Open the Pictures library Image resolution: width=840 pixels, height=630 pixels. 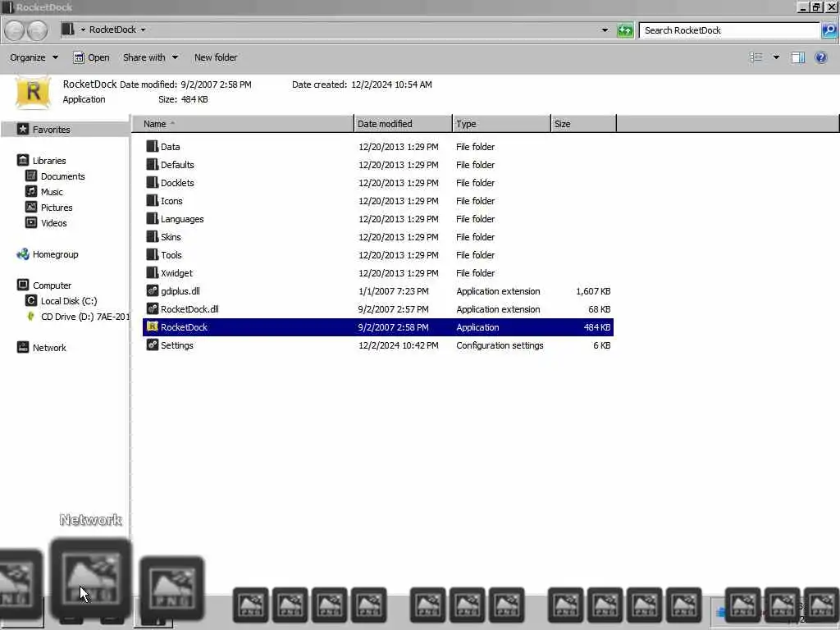click(x=57, y=208)
